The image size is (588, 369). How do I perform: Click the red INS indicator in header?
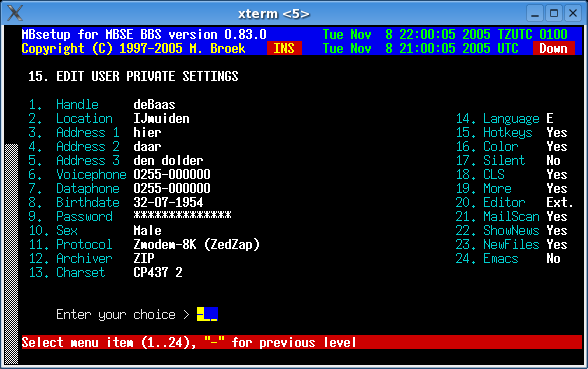(284, 48)
